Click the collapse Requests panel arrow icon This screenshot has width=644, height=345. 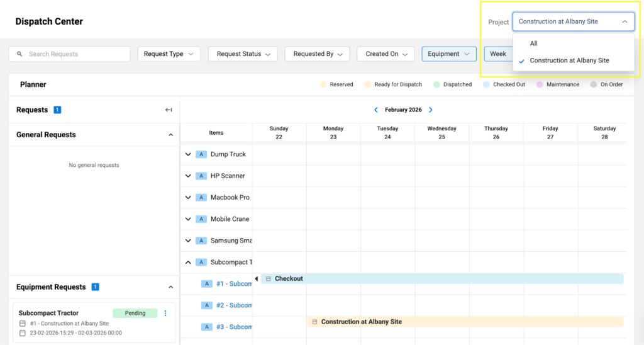click(169, 110)
